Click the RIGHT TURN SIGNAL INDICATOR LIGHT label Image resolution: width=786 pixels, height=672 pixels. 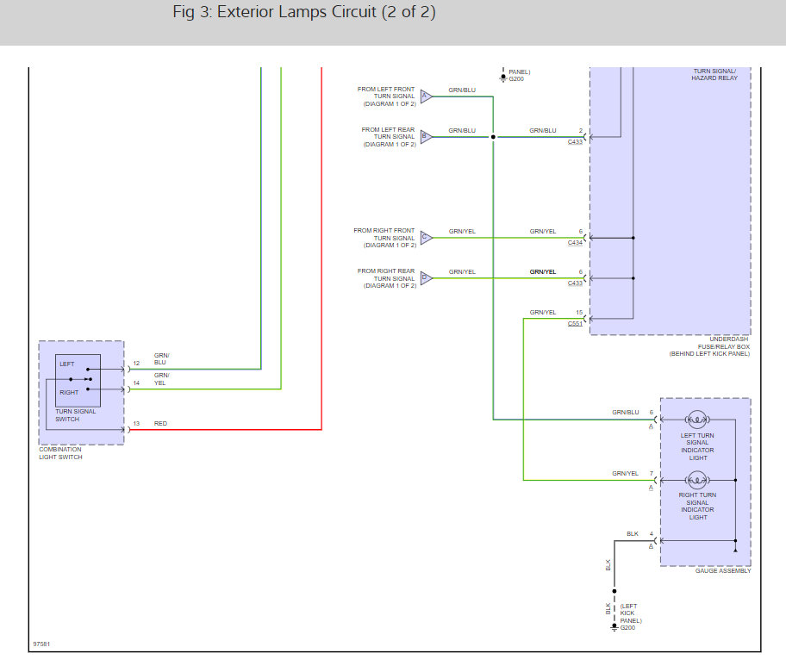[x=697, y=506]
